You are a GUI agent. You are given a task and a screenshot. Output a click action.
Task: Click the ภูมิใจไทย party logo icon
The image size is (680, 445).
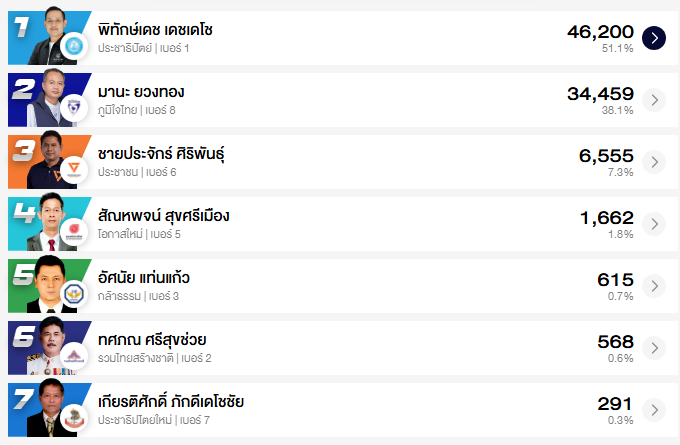(x=74, y=108)
